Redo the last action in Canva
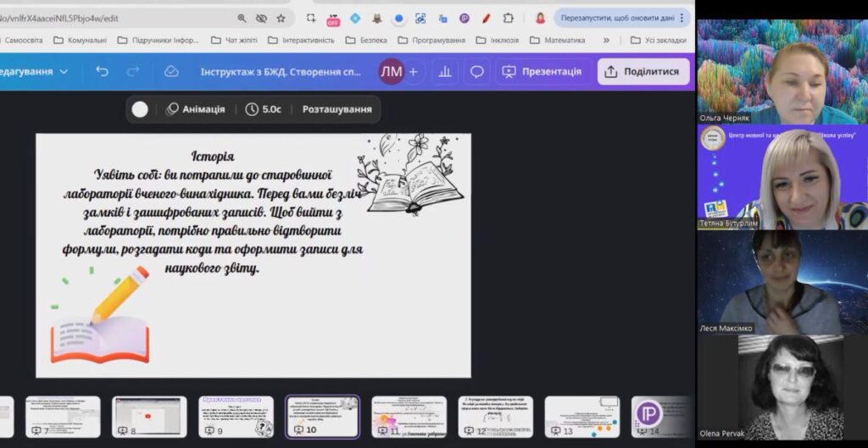Viewport: 868px width, 448px height. [x=133, y=71]
